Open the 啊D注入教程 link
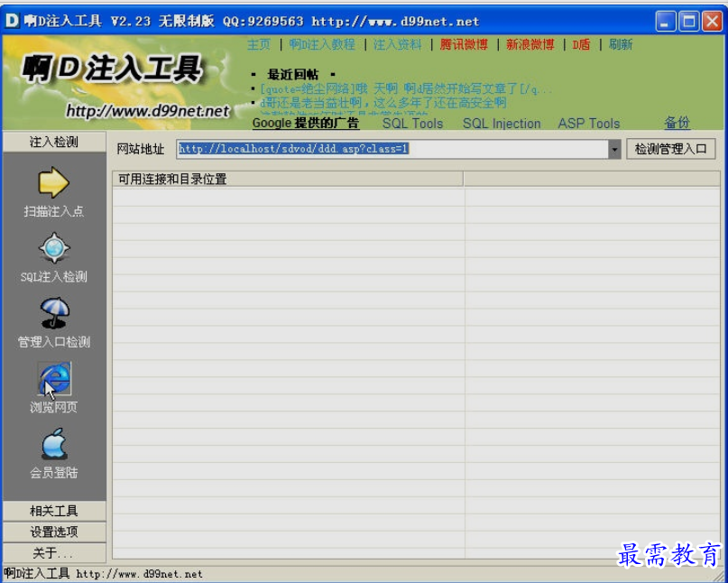Viewport: 728px width, 583px height. tap(322, 44)
